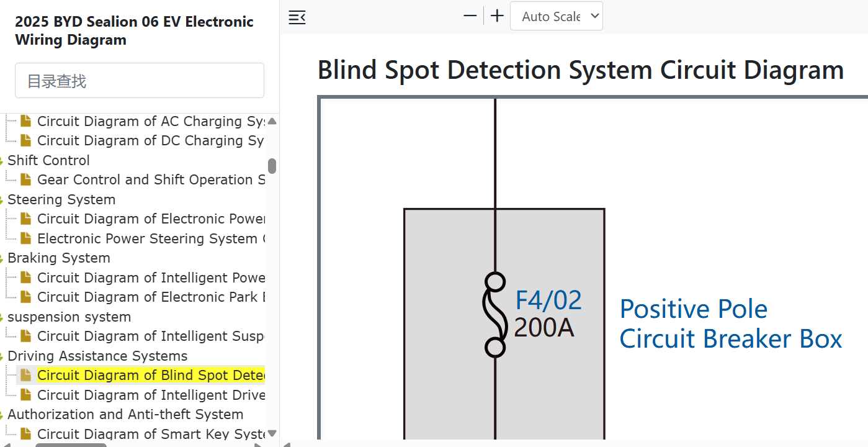Open Electronic Power Steering System entry
The width and height of the screenshot is (868, 447).
(x=151, y=238)
